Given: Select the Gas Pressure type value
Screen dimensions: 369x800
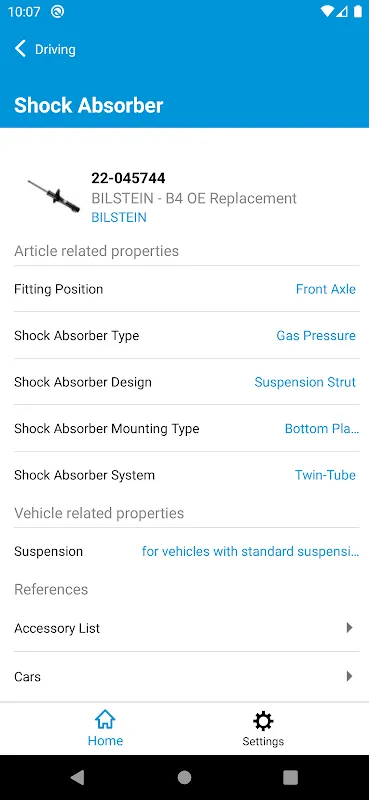Looking at the screenshot, I should [316, 335].
